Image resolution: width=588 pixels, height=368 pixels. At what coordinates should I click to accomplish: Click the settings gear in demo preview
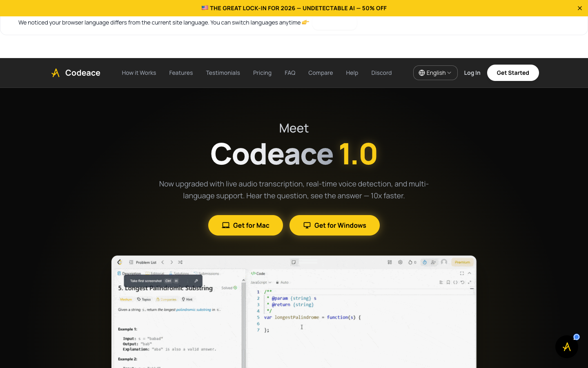(400, 262)
